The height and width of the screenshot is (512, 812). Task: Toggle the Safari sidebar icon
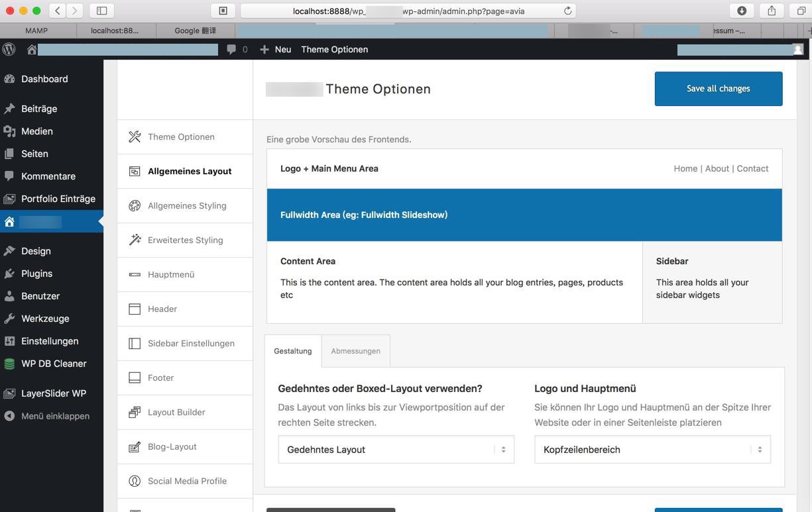101,11
